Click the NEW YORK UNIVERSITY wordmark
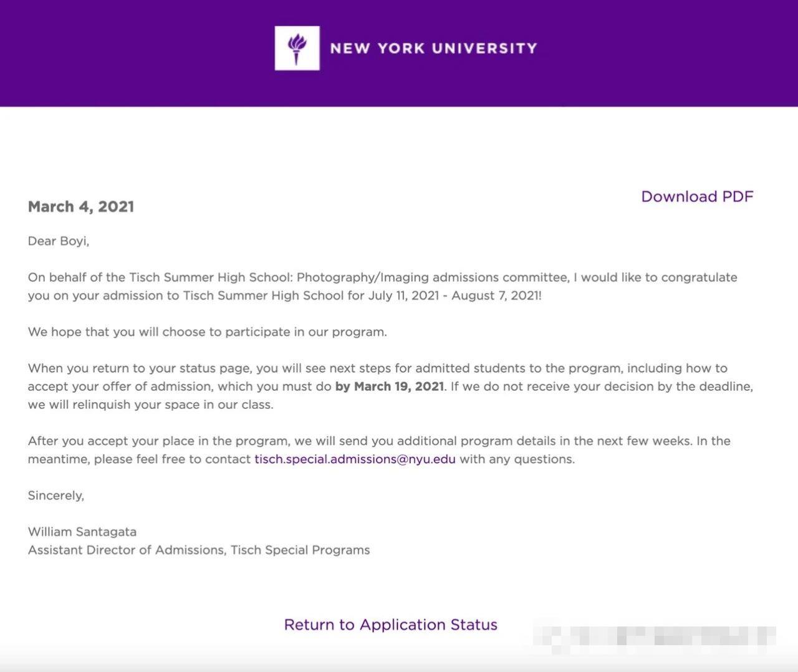798x672 pixels. point(433,49)
